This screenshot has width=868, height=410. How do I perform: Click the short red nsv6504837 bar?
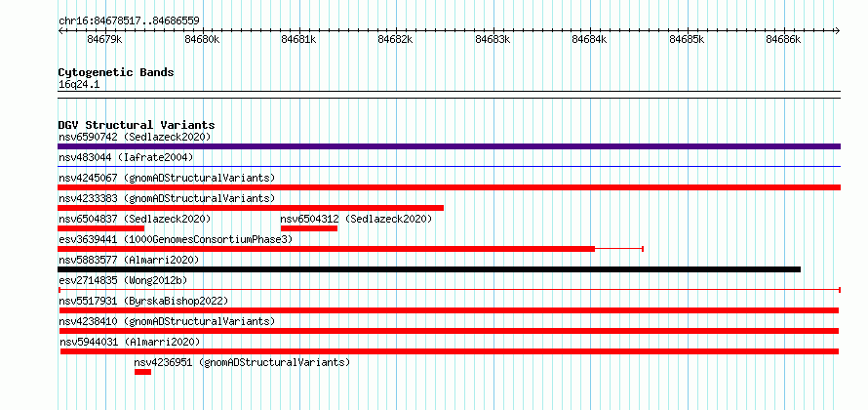point(101,228)
